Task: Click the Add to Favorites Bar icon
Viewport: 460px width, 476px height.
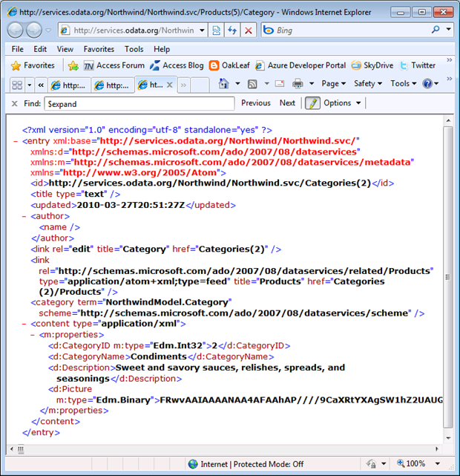Action: tap(73, 66)
